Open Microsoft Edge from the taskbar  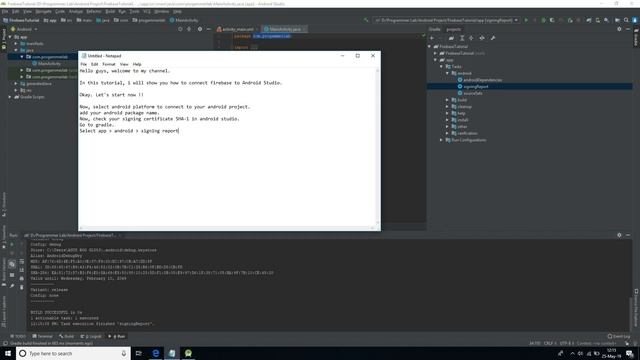[156, 353]
